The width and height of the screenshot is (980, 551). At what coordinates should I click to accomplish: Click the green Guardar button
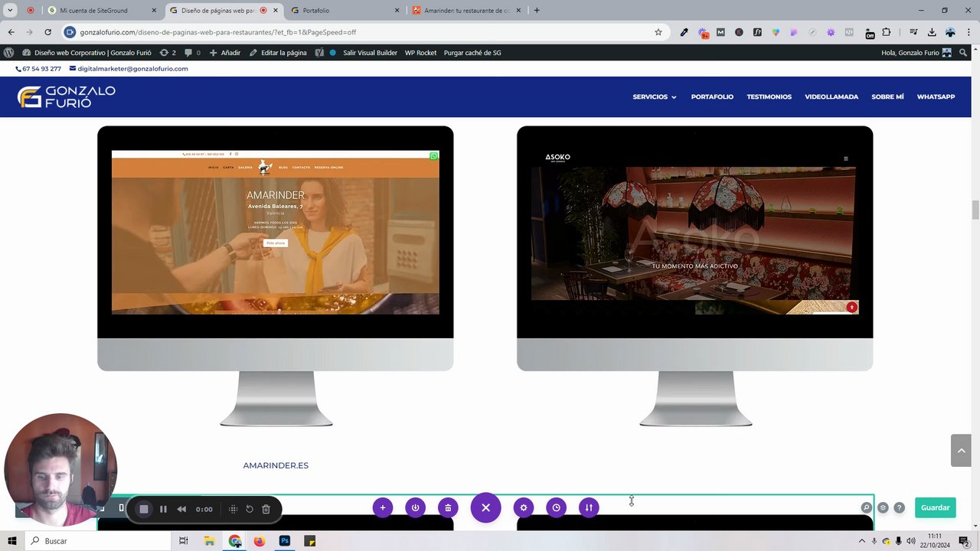pyautogui.click(x=935, y=507)
